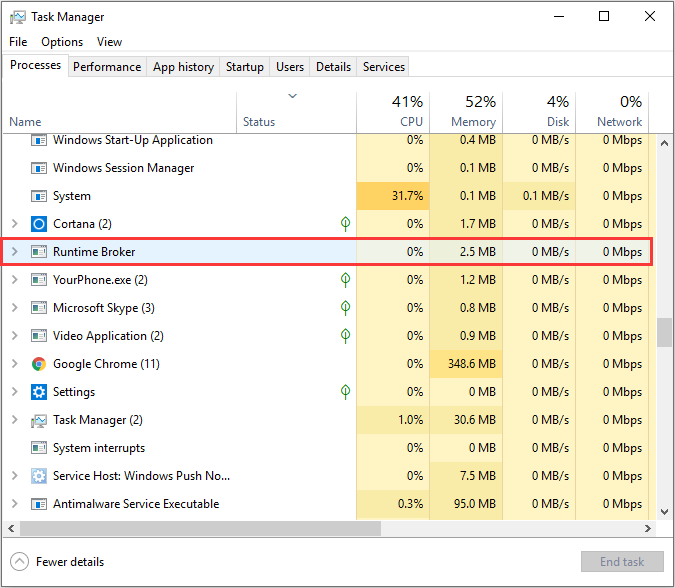Screen dimensions: 675x588
Task: Click the Fewer details button
Action: click(x=57, y=562)
